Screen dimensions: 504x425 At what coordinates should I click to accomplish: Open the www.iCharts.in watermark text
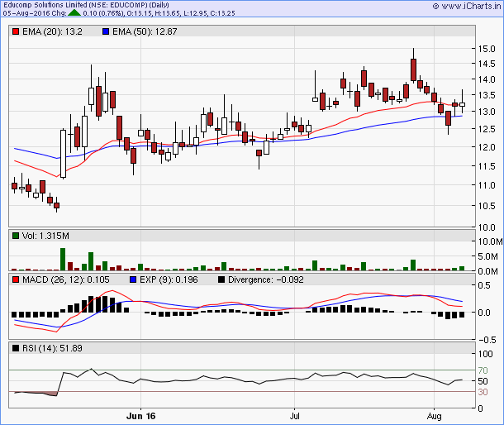coord(471,6)
